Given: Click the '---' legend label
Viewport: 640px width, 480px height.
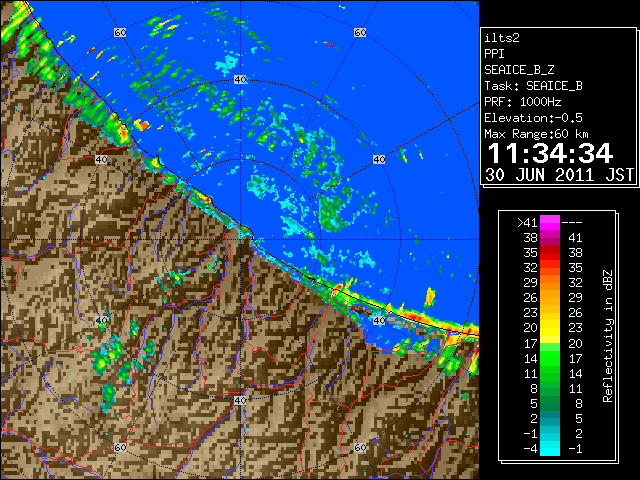Looking at the screenshot, I should point(572,223).
